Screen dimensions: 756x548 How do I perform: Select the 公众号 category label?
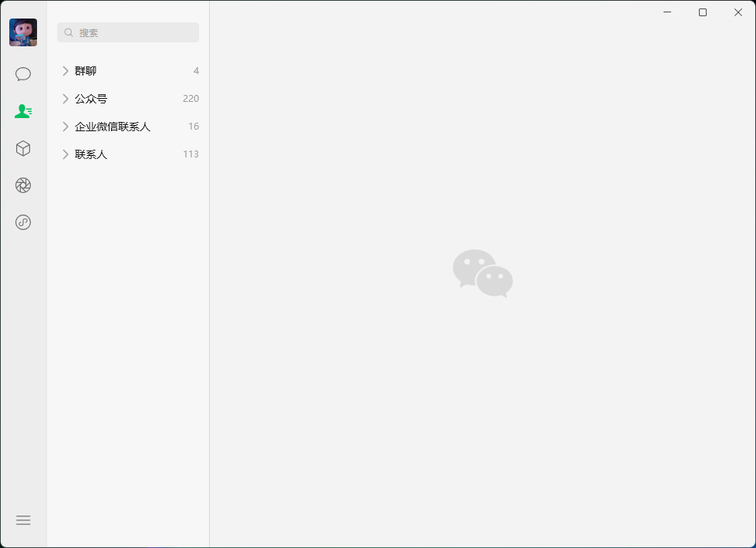click(x=91, y=99)
